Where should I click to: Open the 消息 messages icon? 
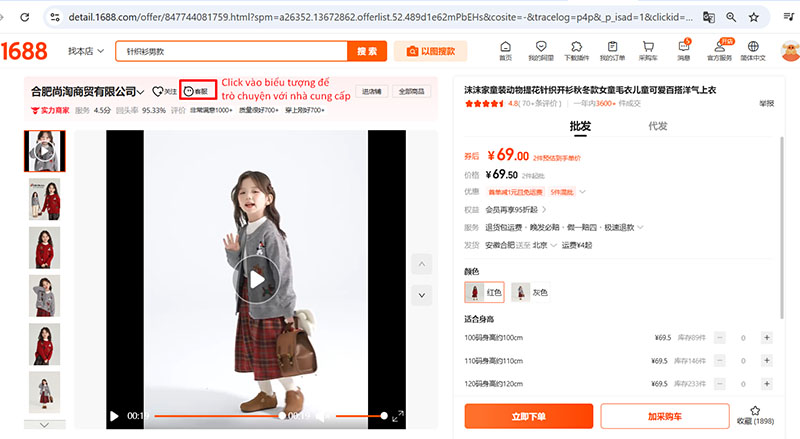pos(684,45)
